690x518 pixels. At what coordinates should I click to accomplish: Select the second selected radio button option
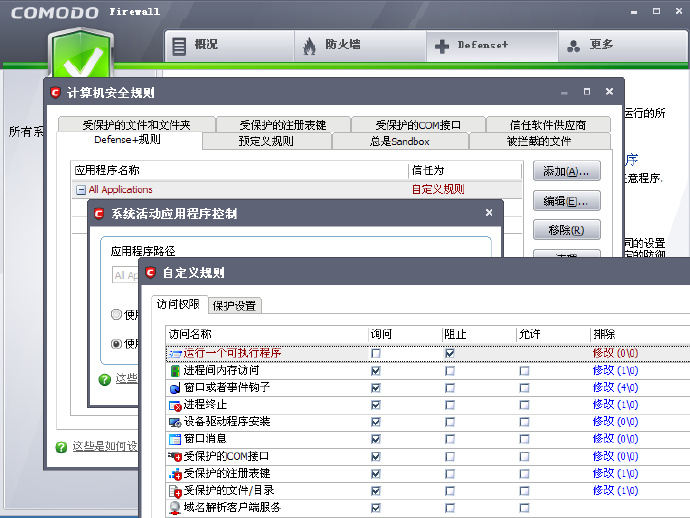coord(116,343)
